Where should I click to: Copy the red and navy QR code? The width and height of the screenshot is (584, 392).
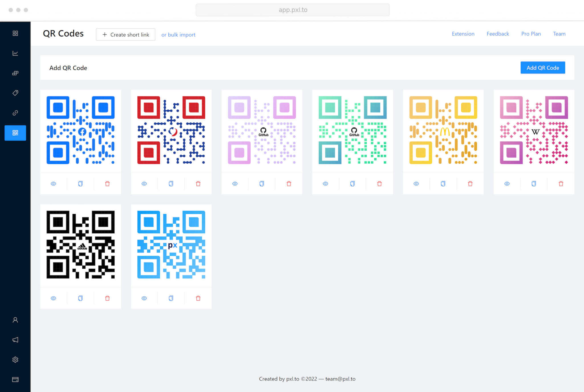coord(171,184)
